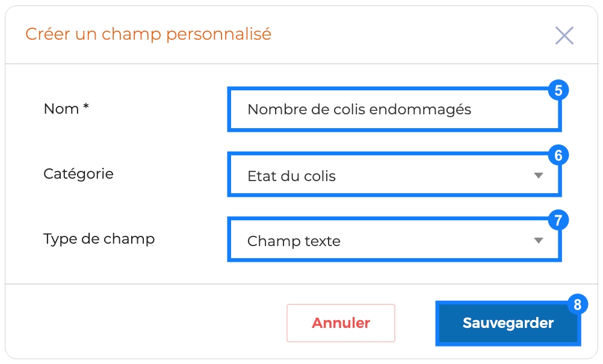Viewport: 603px width, 364px height.
Task: Click the numbered badge 5 on the Nom field
Action: click(x=558, y=90)
